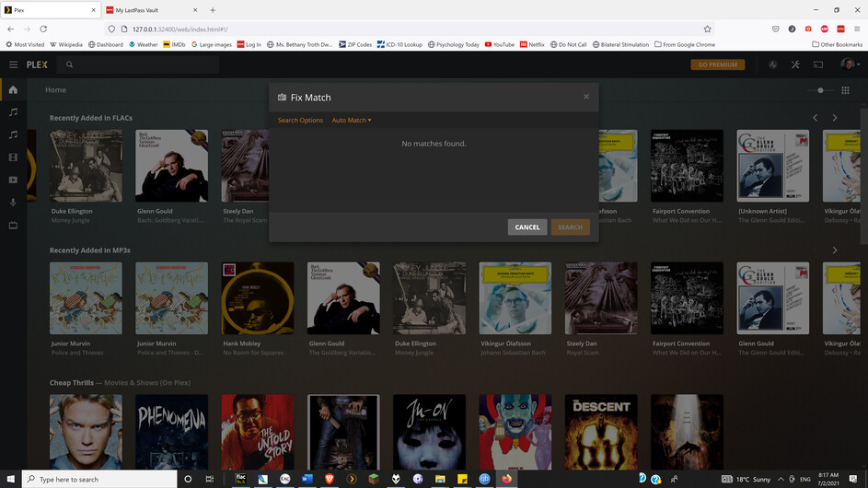
Task: Open Search Options in Fix Match
Action: tap(300, 121)
